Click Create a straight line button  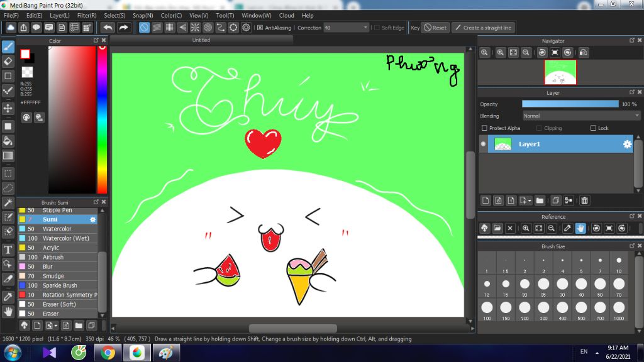(x=484, y=28)
